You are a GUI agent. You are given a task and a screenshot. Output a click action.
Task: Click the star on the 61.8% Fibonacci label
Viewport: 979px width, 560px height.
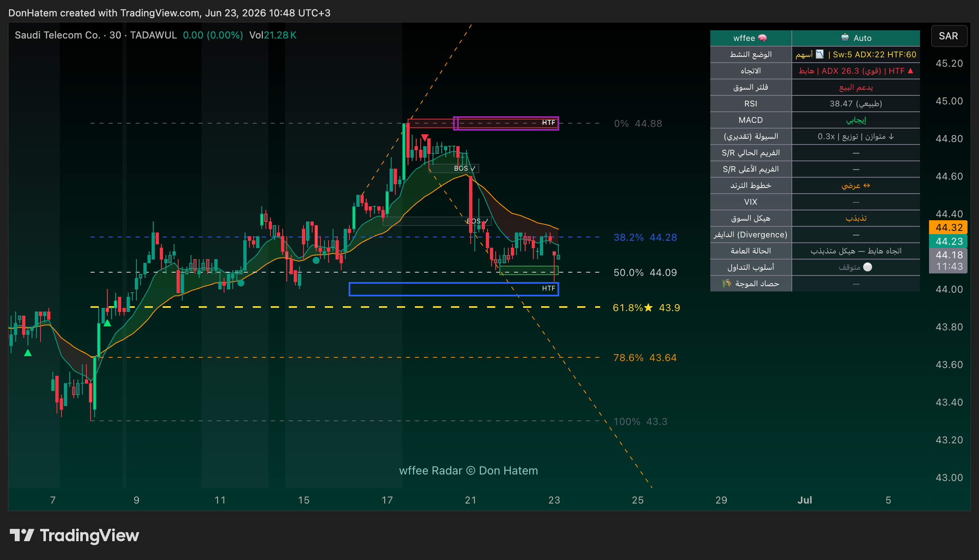click(x=648, y=307)
